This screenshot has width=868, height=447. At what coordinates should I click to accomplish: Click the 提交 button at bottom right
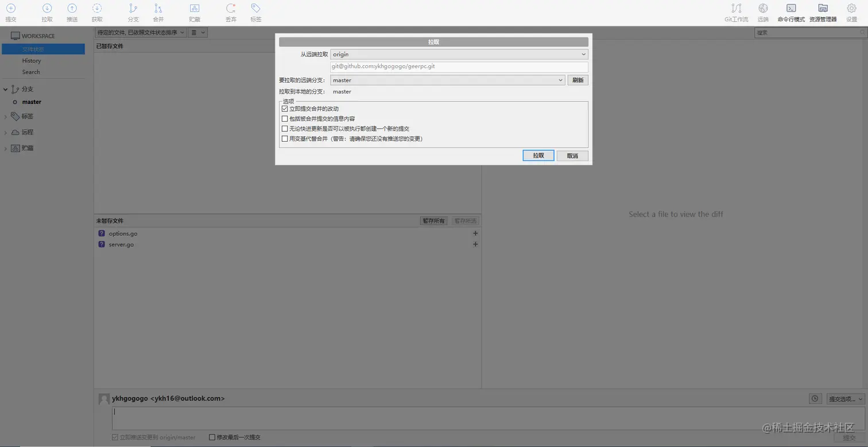(x=849, y=438)
